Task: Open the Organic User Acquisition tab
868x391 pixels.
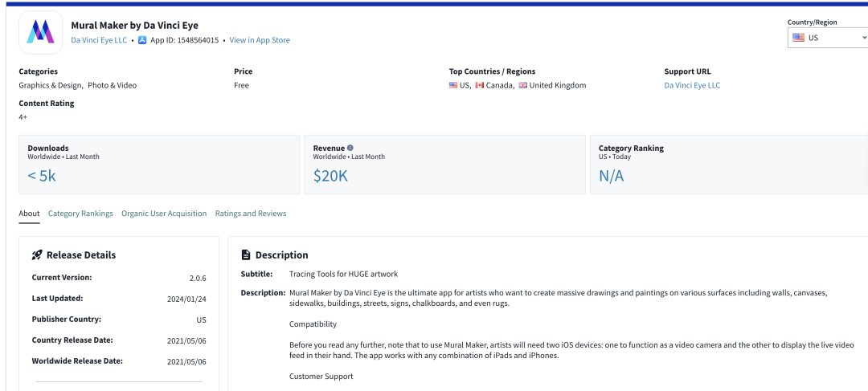Action: [164, 214]
